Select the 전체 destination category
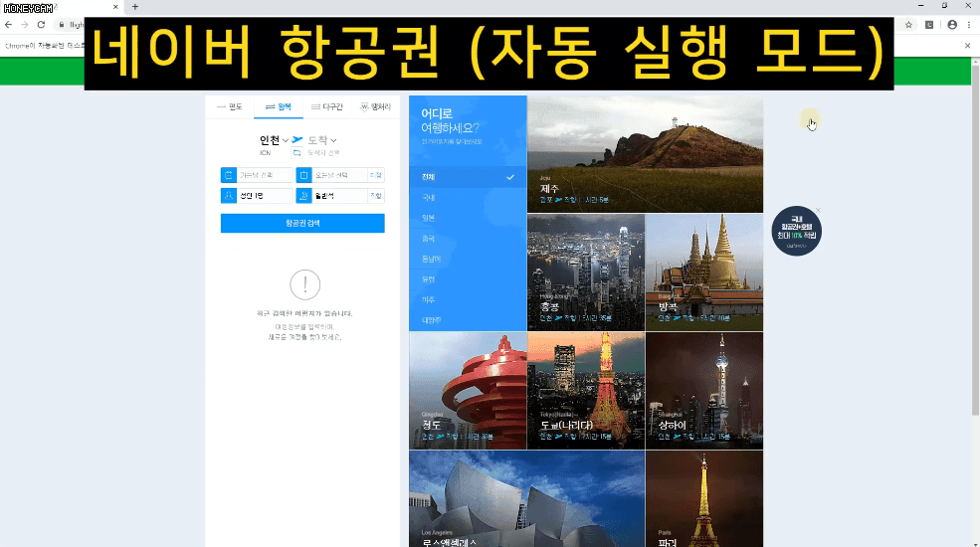 pyautogui.click(x=469, y=177)
